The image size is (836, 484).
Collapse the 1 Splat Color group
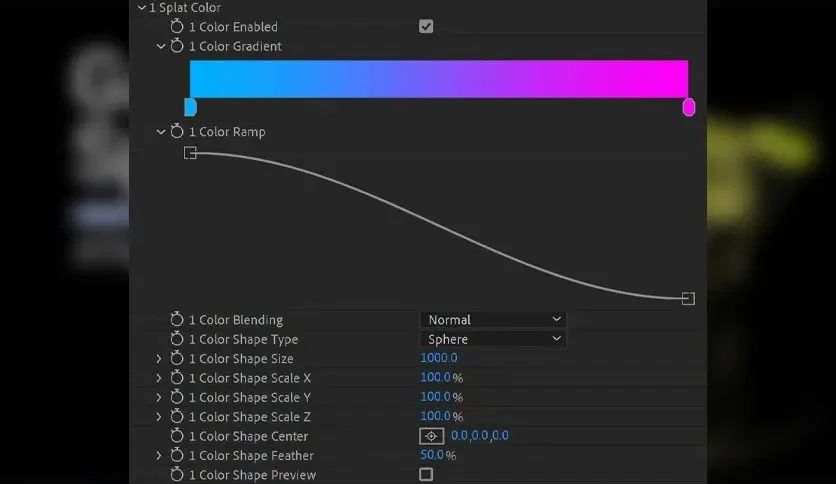[141, 7]
